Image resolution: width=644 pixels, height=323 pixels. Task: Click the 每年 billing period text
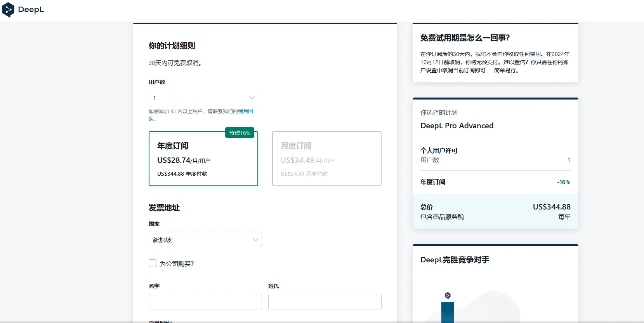[564, 216]
